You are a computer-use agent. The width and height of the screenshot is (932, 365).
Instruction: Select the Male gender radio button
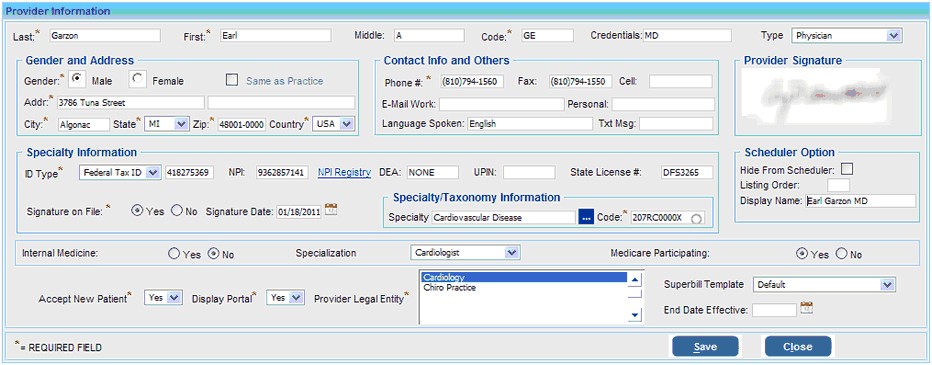point(78,79)
